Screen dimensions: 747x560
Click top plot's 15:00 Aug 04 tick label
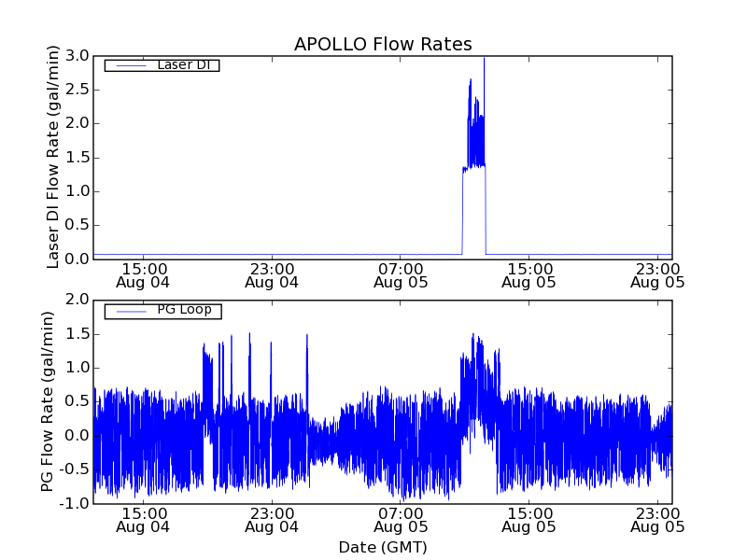(144, 274)
